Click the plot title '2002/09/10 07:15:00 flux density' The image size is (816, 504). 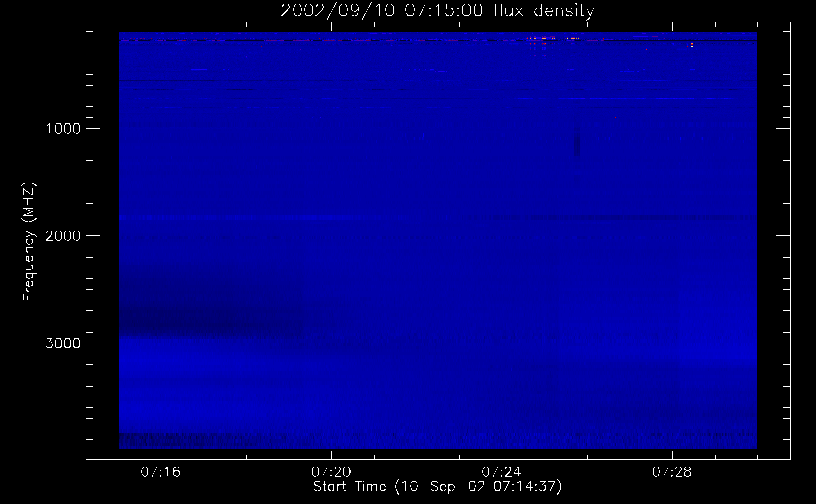pyautogui.click(x=437, y=11)
